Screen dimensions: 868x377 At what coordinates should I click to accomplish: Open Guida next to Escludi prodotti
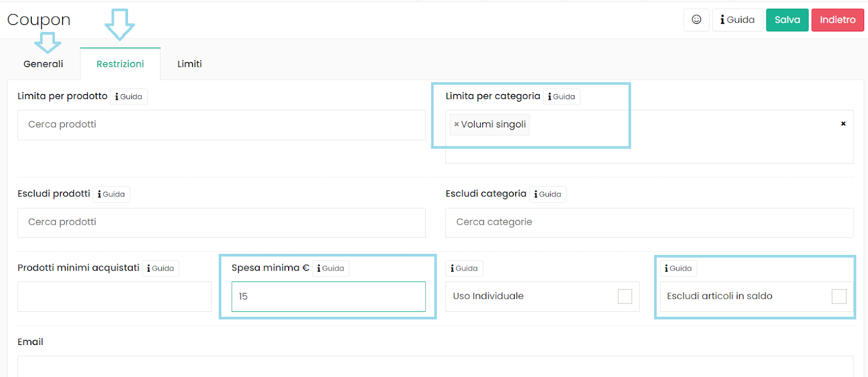pos(111,194)
